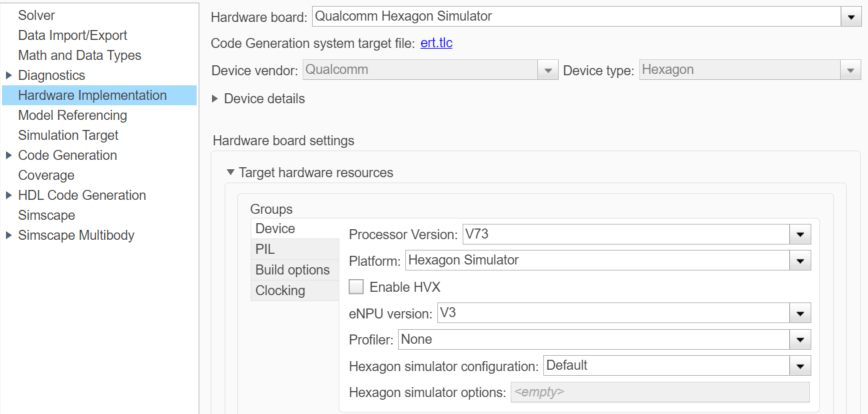Switch to the Build options group
The image size is (868, 414).
[x=292, y=270]
